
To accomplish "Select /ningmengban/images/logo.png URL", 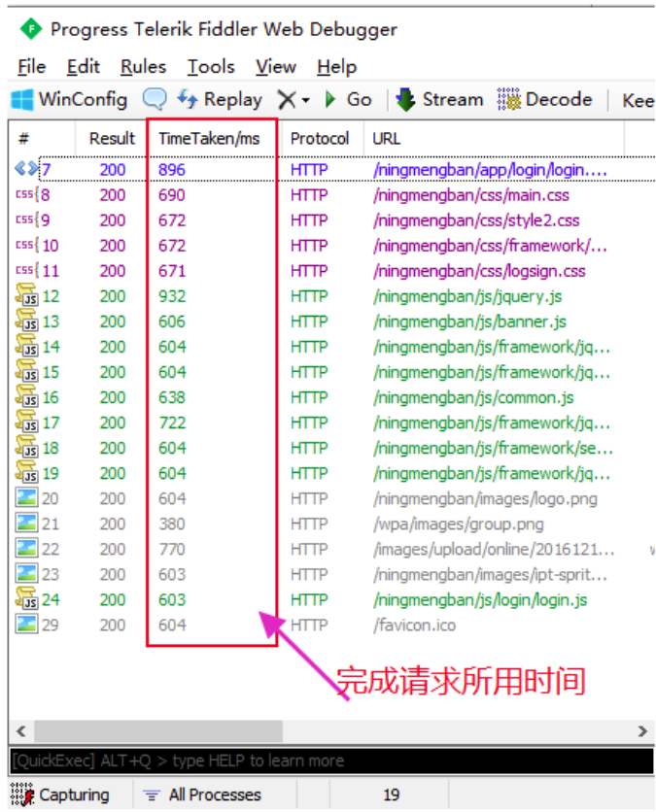I will point(486,498).
